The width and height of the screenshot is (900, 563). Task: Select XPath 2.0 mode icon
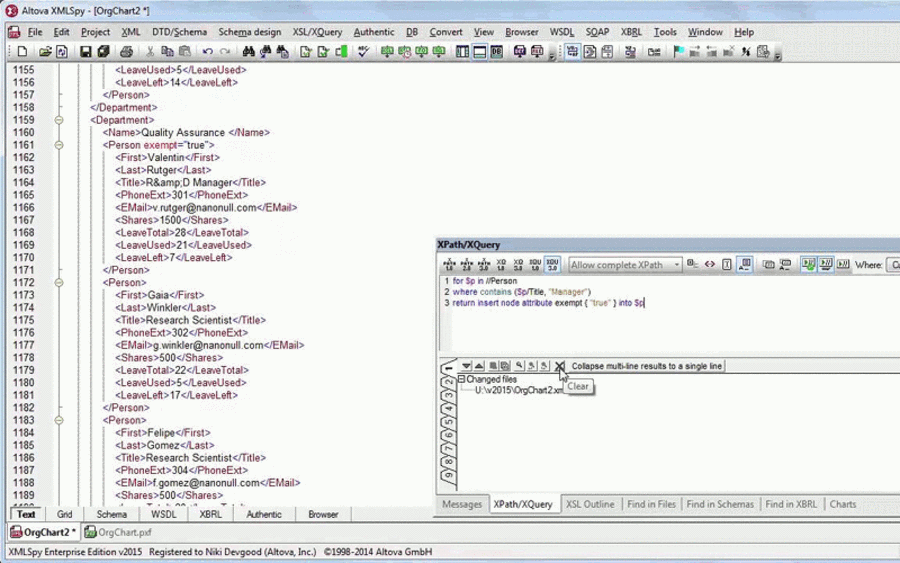(x=467, y=265)
